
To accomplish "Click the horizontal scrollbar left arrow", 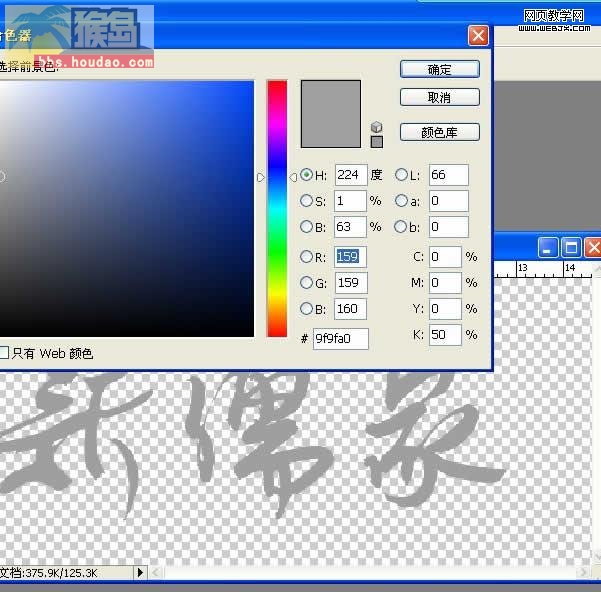I will click(x=156, y=572).
